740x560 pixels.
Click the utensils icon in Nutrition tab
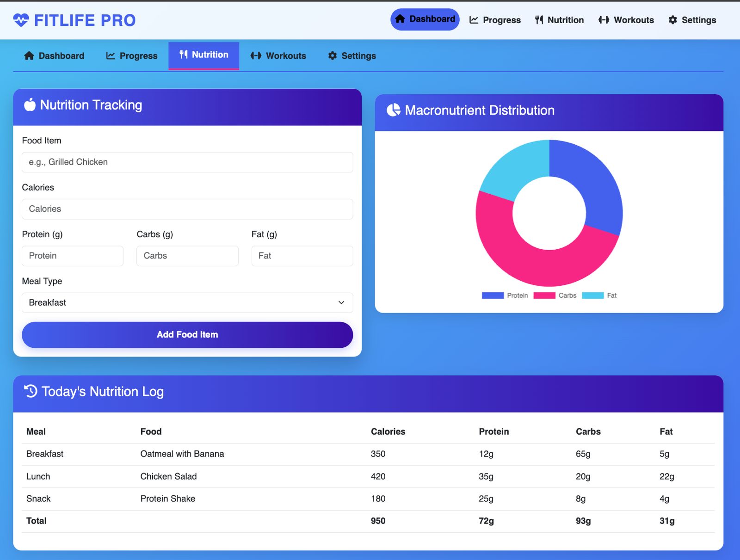184,55
